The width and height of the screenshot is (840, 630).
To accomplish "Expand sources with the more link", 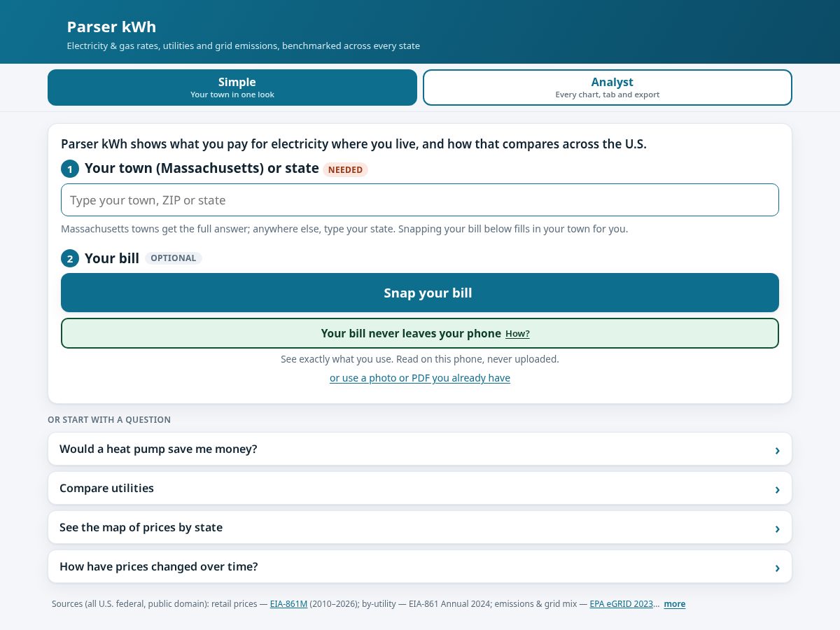I will tap(675, 604).
